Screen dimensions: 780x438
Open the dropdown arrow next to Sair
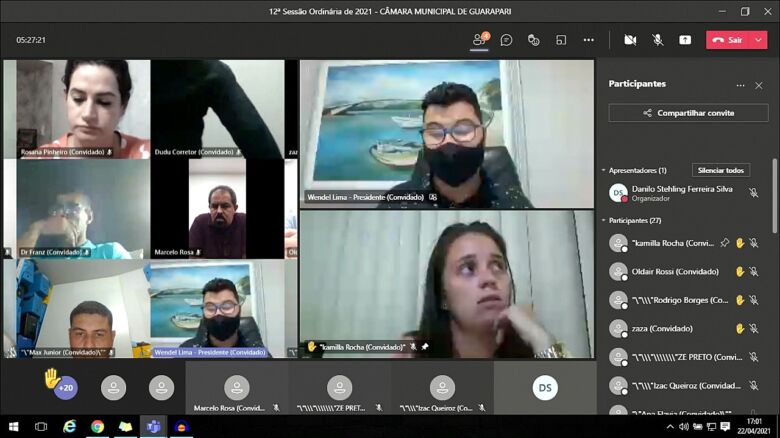click(759, 40)
